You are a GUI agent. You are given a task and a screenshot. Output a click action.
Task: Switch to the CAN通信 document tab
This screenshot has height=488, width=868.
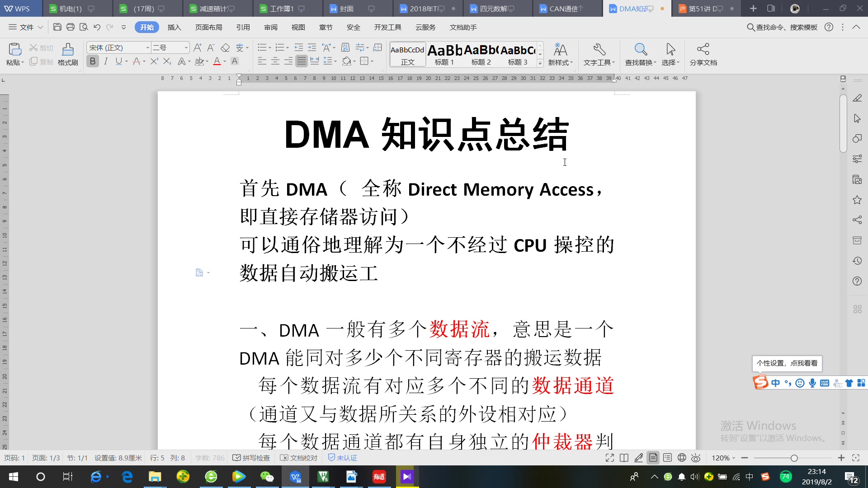(x=567, y=9)
